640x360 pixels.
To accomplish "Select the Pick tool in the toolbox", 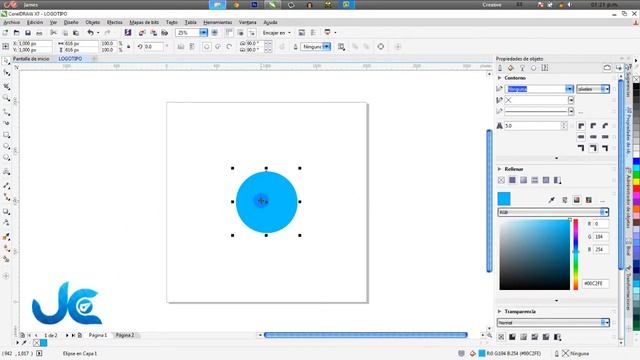I will 6,61.
